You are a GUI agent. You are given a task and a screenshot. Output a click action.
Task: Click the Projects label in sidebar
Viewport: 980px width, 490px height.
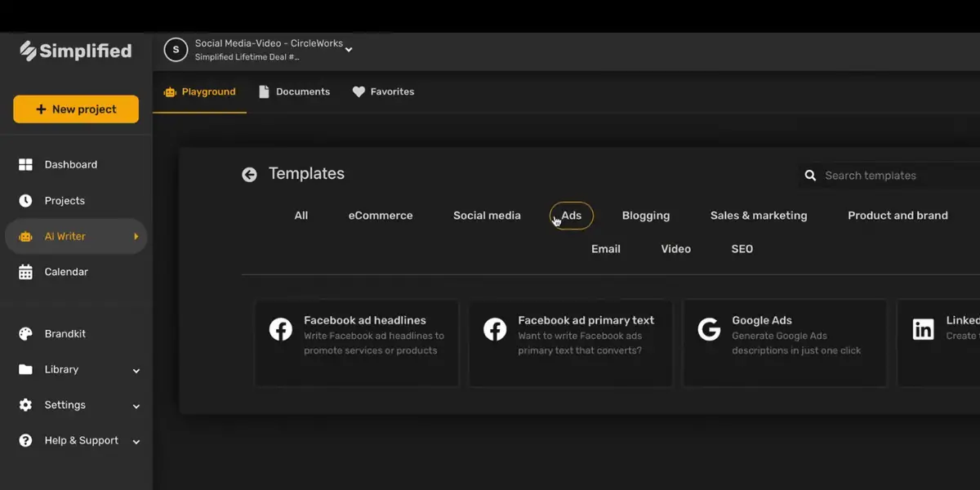pos(65,201)
